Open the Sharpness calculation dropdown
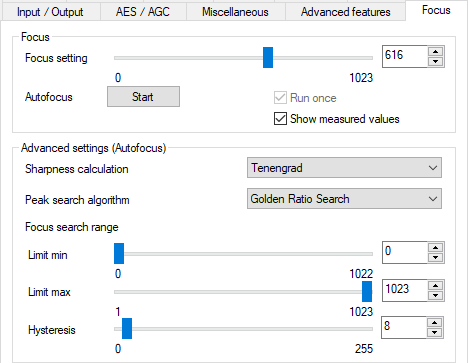468x363 pixels. pos(344,168)
